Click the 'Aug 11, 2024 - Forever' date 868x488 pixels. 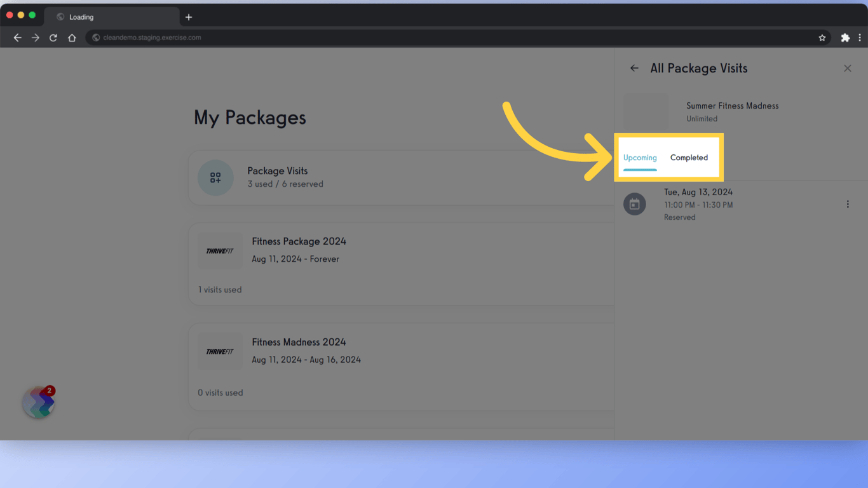click(x=295, y=259)
